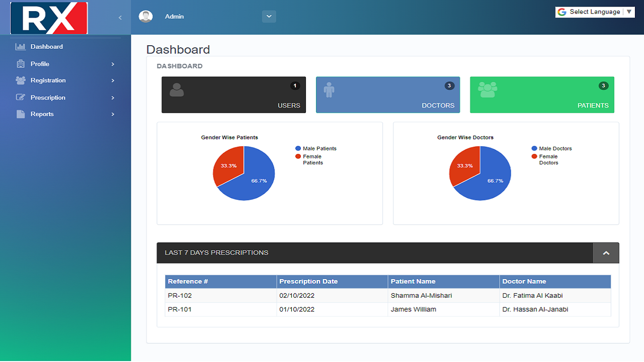Collapse the sidebar using the left chevron
This screenshot has width=644, height=362.
120,17
